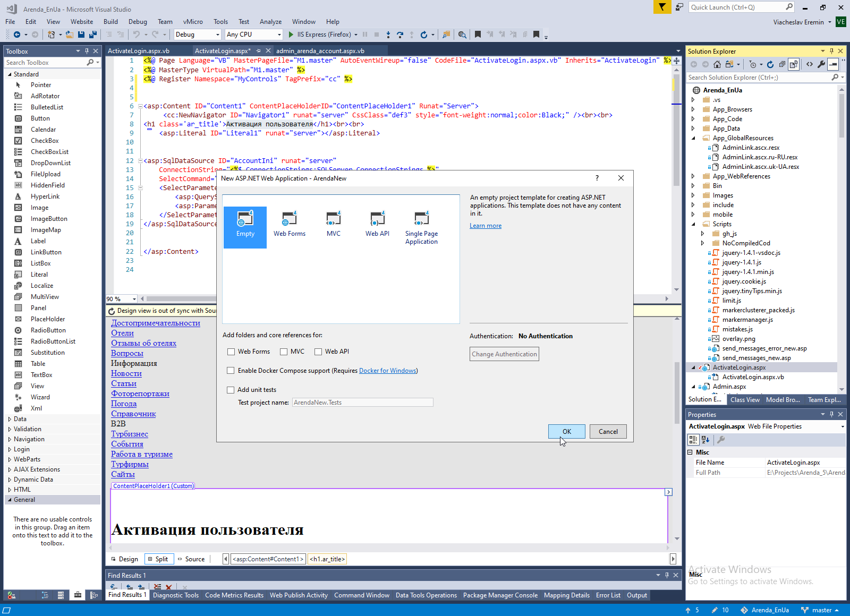Collapse the App_GlobalResources folder
This screenshot has width=850, height=616.
(x=693, y=138)
